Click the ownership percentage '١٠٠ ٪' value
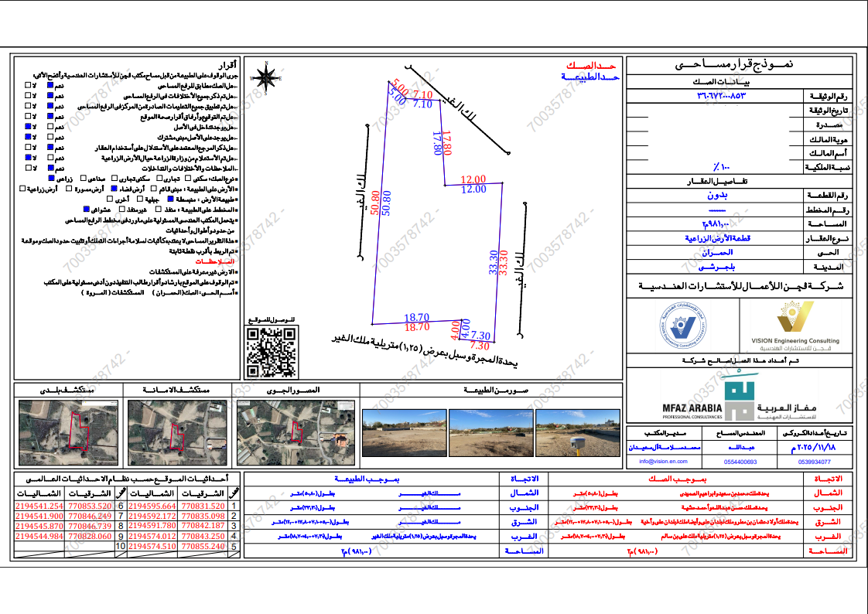This screenshot has height=614, width=868. point(722,167)
